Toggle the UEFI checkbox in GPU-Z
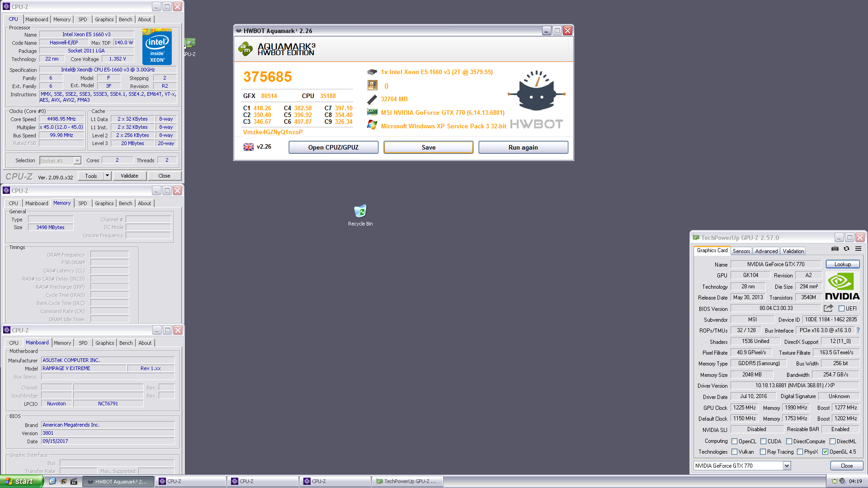The image size is (868, 488). (841, 309)
